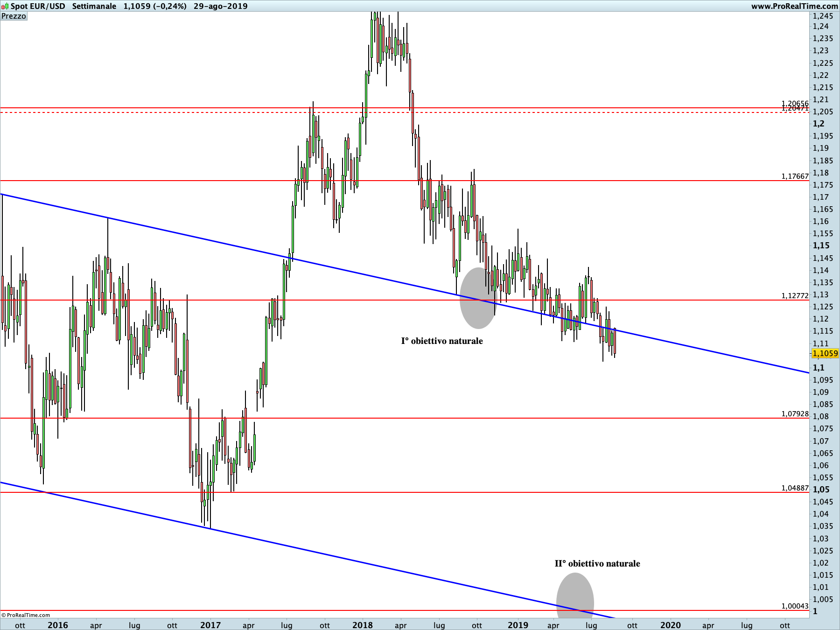The height and width of the screenshot is (630, 840).
Task: Click the 29-ago-2019 date label
Action: coord(221,6)
